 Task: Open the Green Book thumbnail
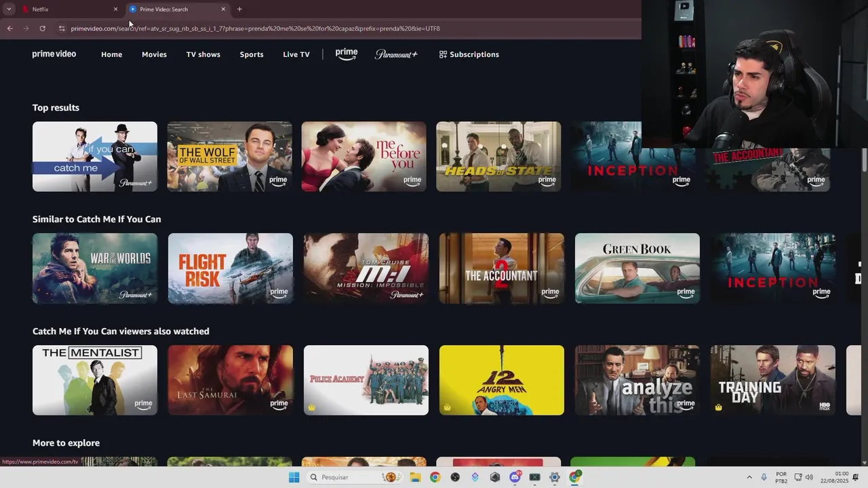pos(637,268)
